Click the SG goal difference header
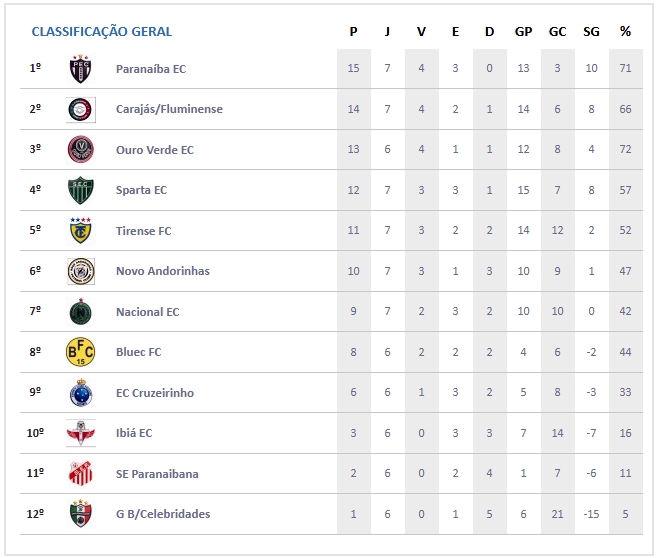 (591, 32)
